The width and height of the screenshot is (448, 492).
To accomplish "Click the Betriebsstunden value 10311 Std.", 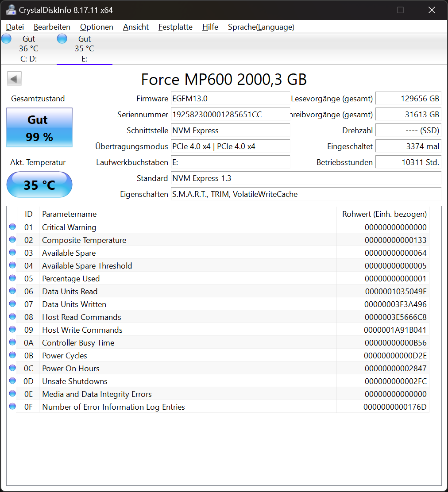I will (x=409, y=162).
